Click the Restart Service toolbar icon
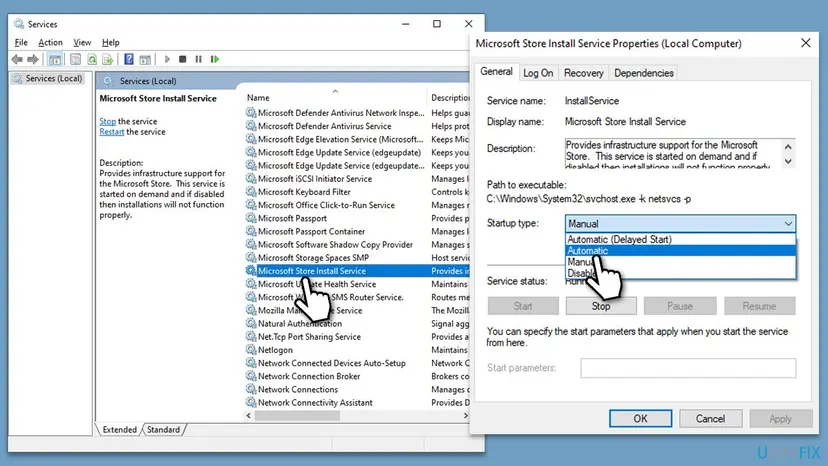The width and height of the screenshot is (828, 466). [215, 59]
